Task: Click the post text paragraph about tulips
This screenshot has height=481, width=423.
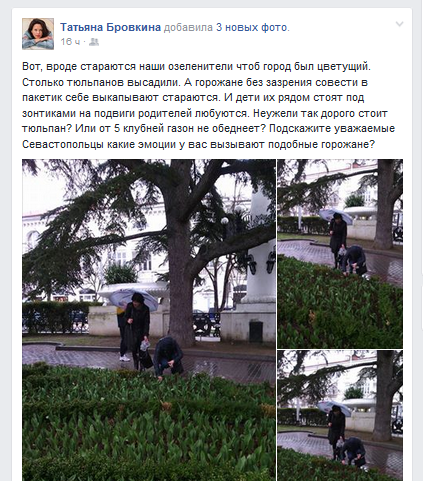Action: click(208, 105)
